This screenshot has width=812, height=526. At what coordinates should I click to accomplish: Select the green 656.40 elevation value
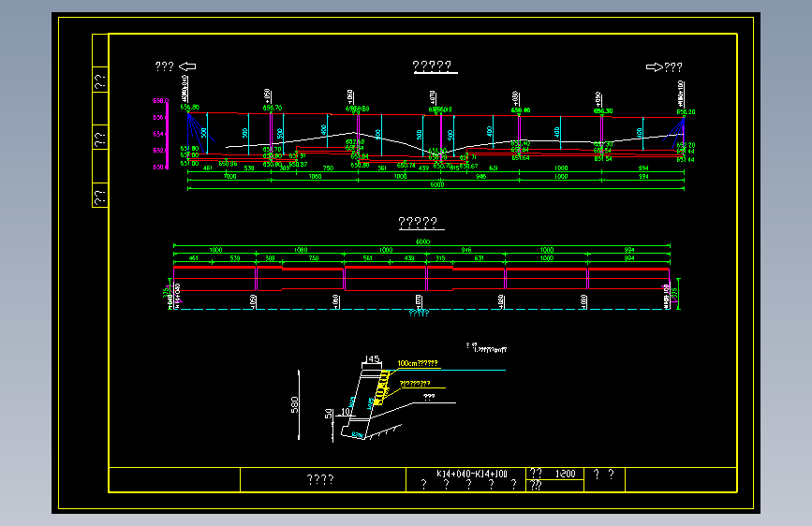coord(521,110)
